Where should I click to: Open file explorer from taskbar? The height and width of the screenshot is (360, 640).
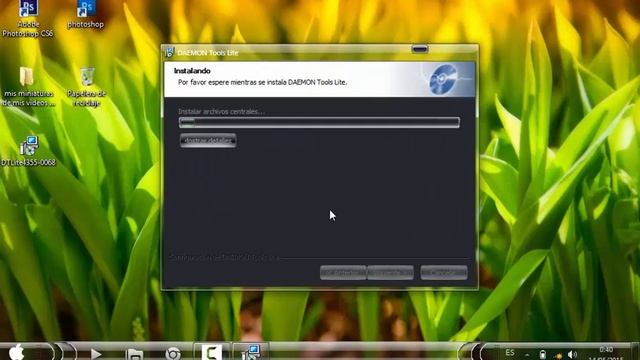click(134, 354)
